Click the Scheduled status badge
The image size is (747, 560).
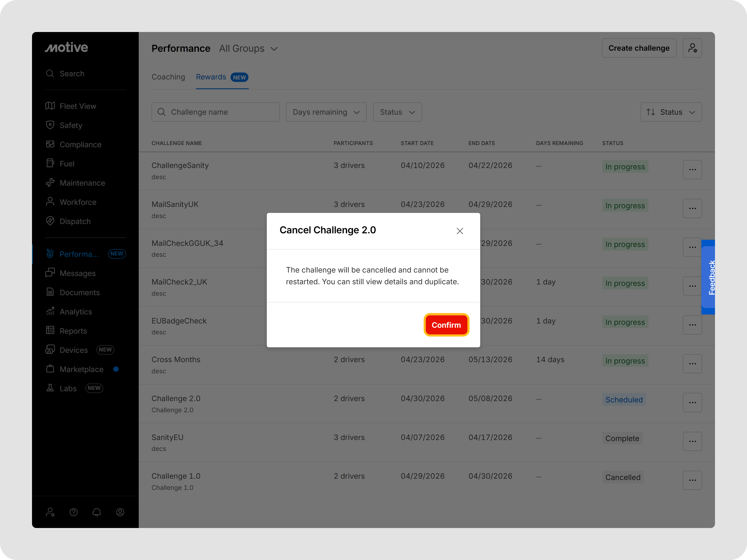(624, 400)
